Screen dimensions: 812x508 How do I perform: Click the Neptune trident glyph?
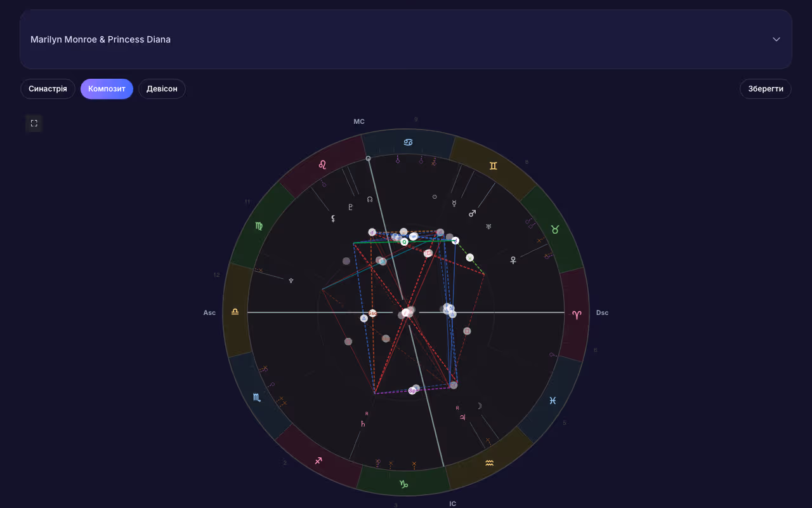tap(291, 280)
